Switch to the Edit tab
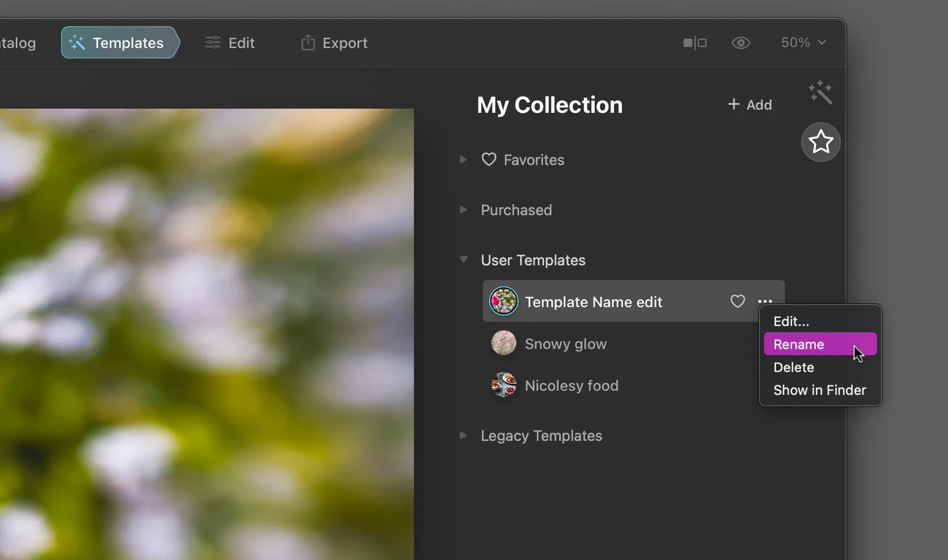 [x=230, y=43]
